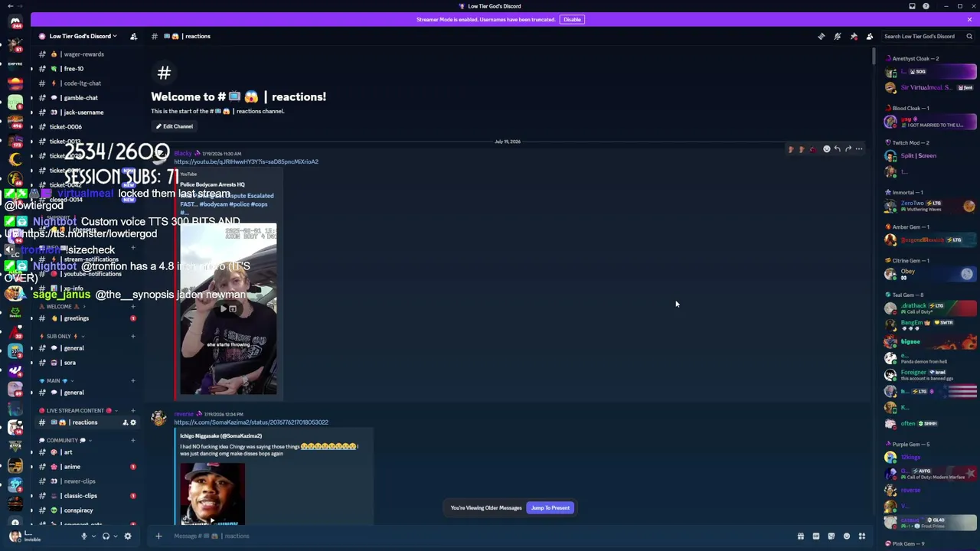Open the general channel under MAIN

click(x=88, y=393)
